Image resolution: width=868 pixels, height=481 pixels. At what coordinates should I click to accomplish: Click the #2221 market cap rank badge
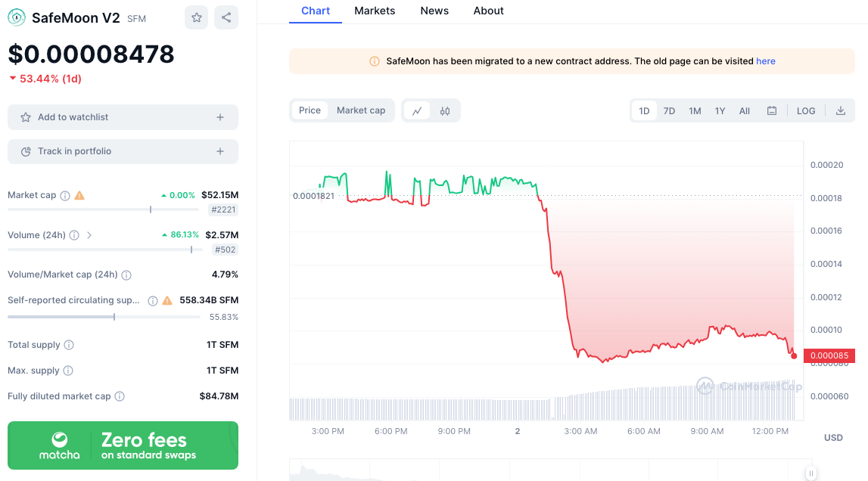tap(223, 209)
